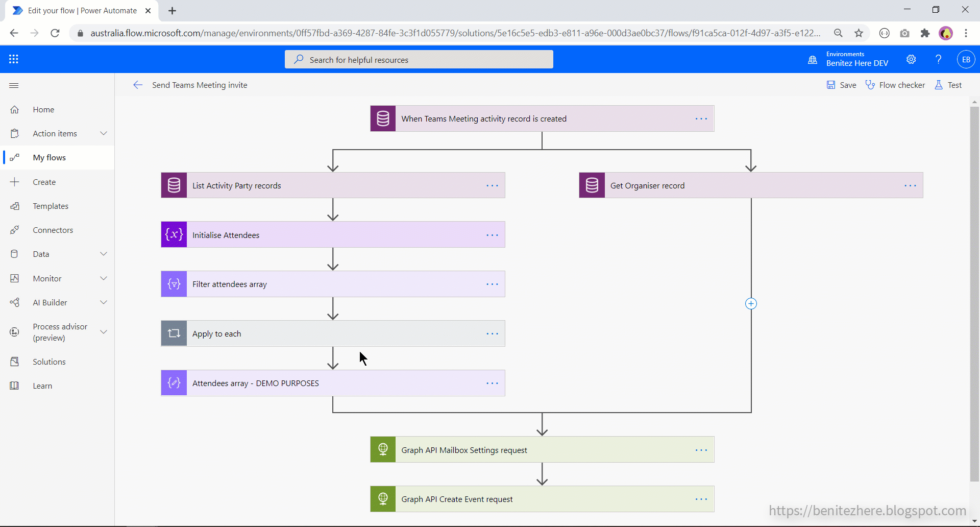Open Solutions in the sidebar
Viewport: 980px width, 527px height.
(57, 362)
